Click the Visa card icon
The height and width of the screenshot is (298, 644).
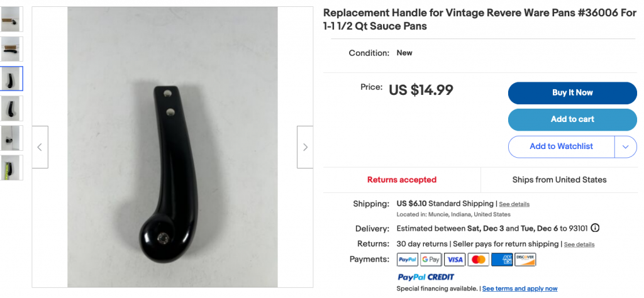pyautogui.click(x=455, y=260)
